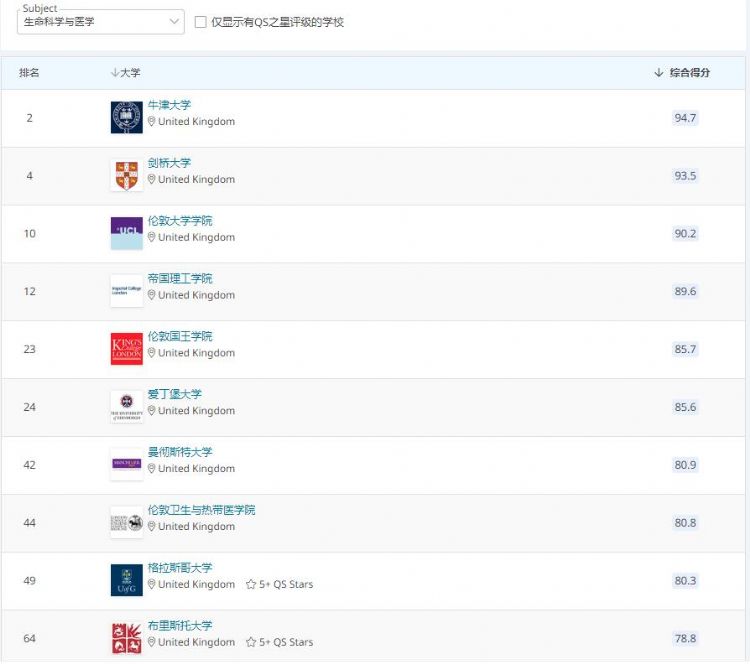The height and width of the screenshot is (664, 750).
Task: Click the location pin icon in 格拉斯哥大学 row
Action: coord(151,585)
